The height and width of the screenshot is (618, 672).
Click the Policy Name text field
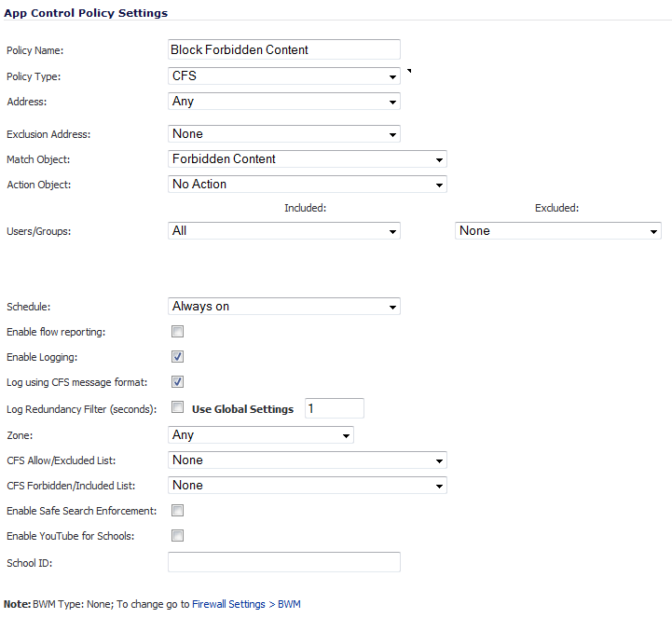click(284, 49)
